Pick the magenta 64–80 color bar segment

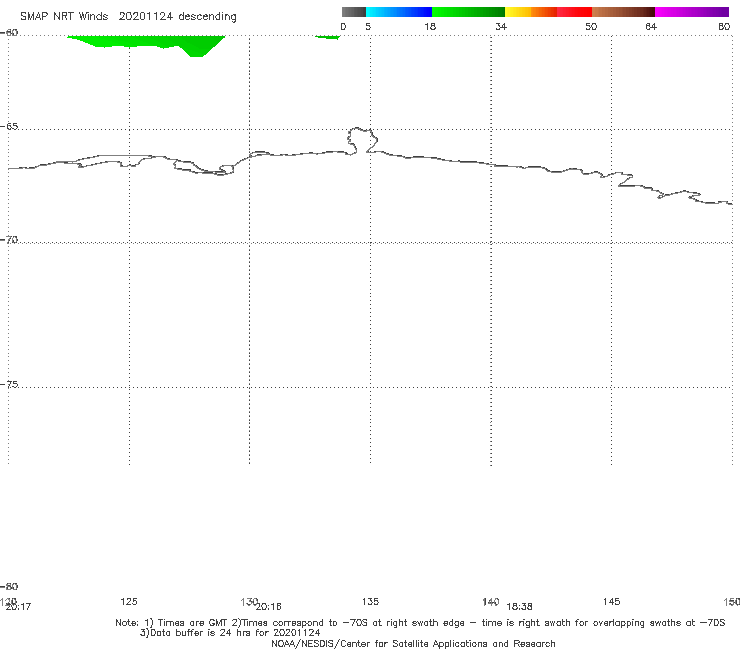click(x=692, y=12)
